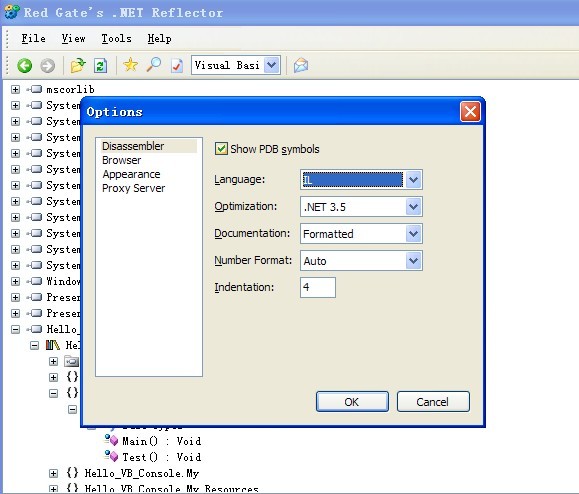Collapse the Hello module node with books icon
579x494 pixels.
click(x=34, y=346)
